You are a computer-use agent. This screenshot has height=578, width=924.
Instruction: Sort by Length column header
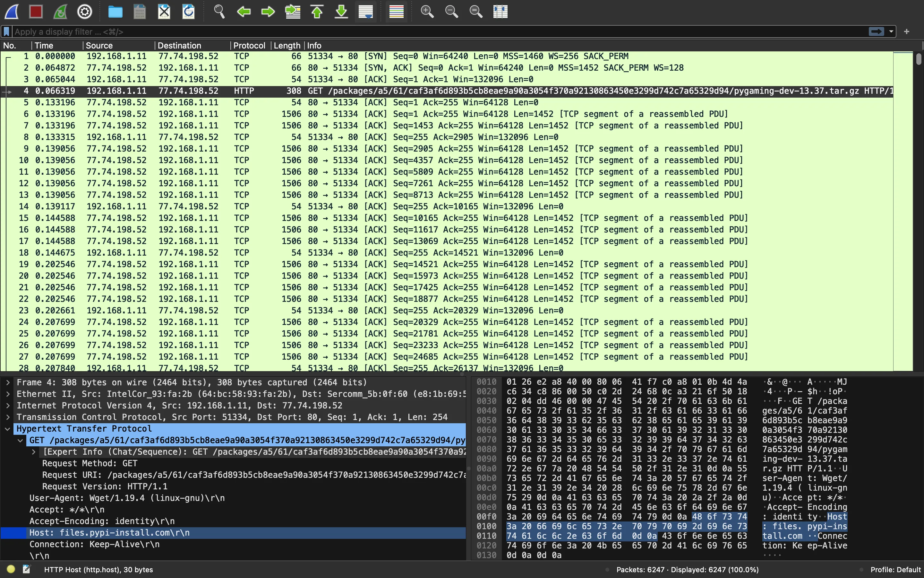pos(287,46)
